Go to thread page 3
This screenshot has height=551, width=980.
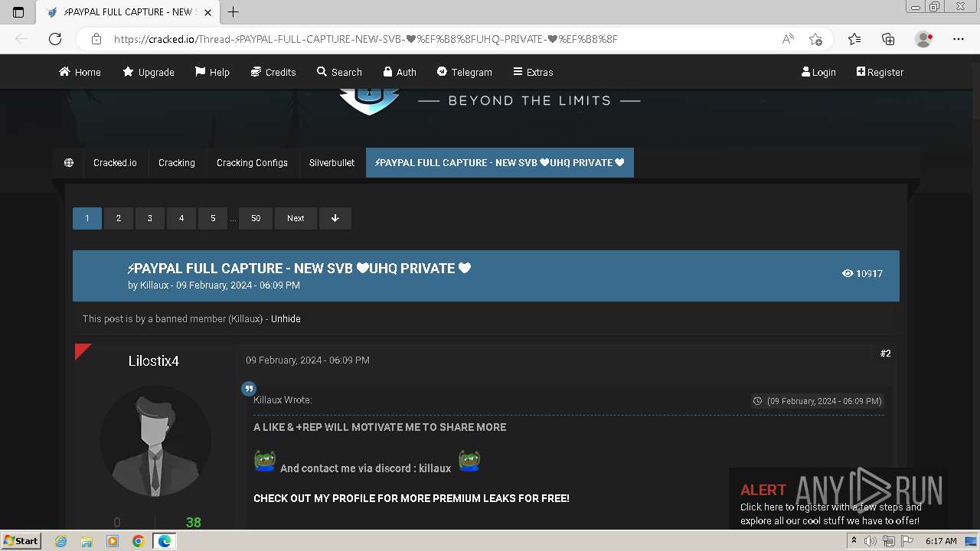pos(150,218)
